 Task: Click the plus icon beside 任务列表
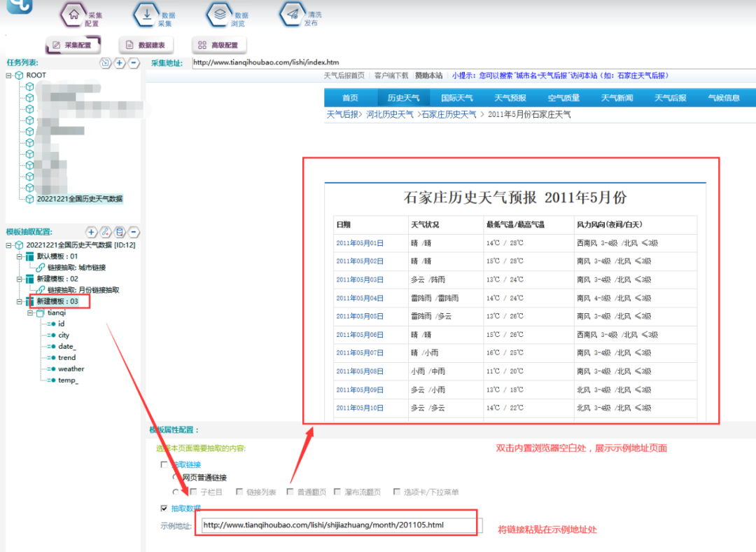[120, 63]
